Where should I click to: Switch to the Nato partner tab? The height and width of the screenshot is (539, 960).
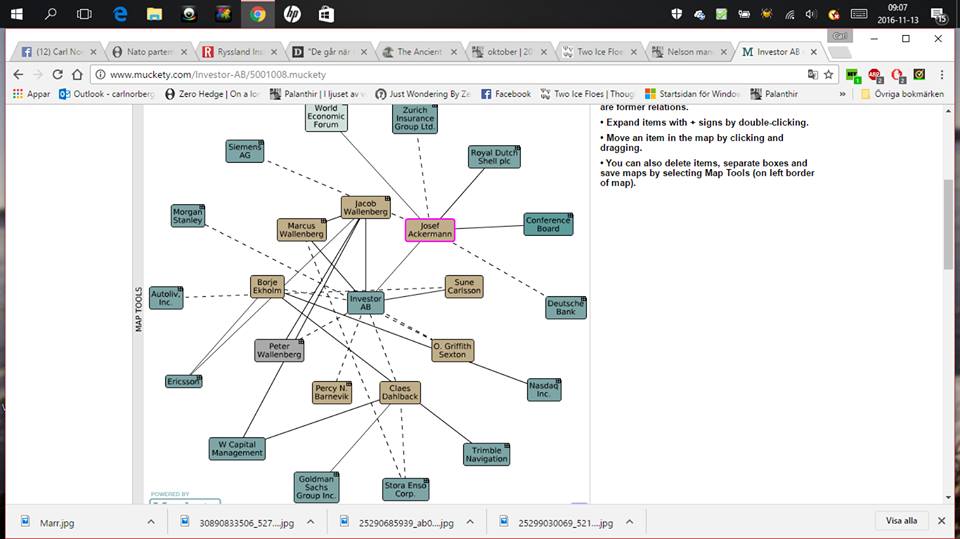(x=148, y=51)
